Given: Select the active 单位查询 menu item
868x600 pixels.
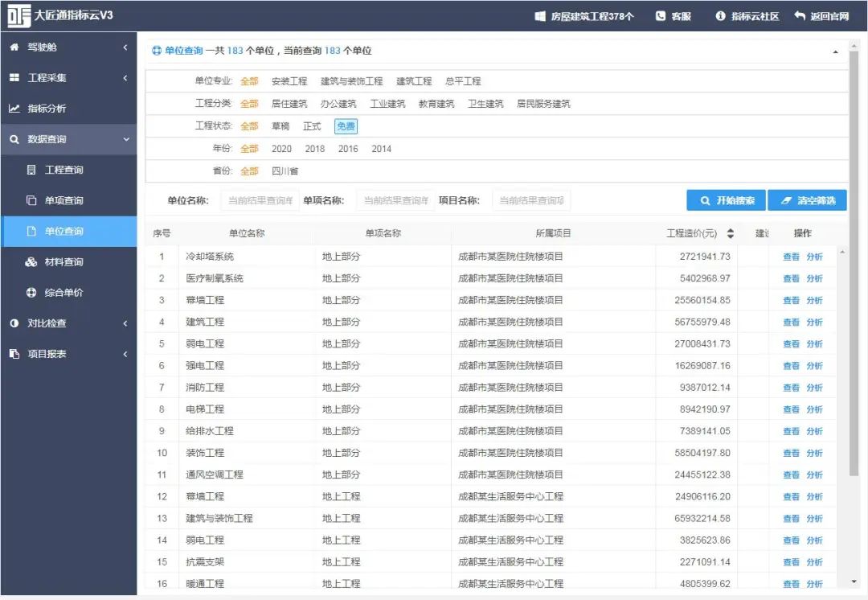Looking at the screenshot, I should pos(68,231).
